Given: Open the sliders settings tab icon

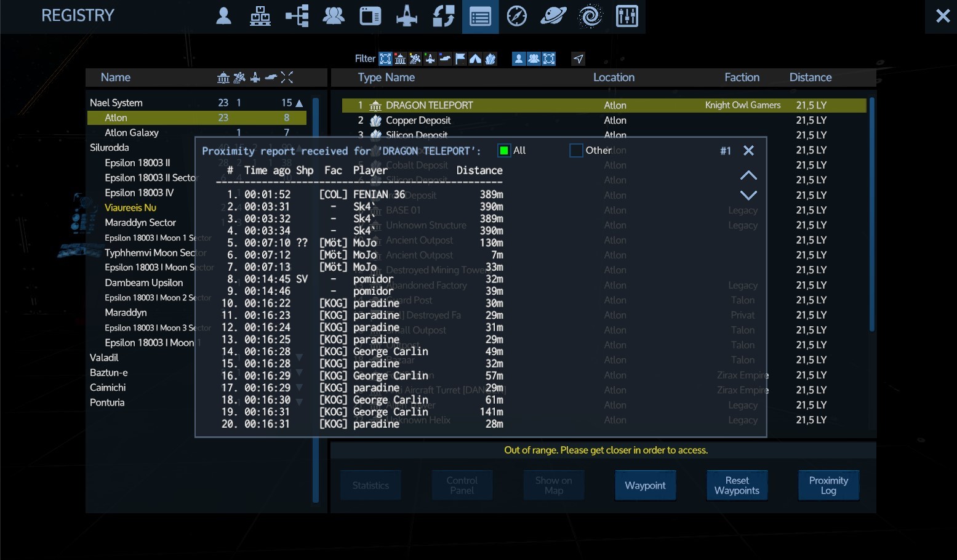Looking at the screenshot, I should (x=627, y=16).
